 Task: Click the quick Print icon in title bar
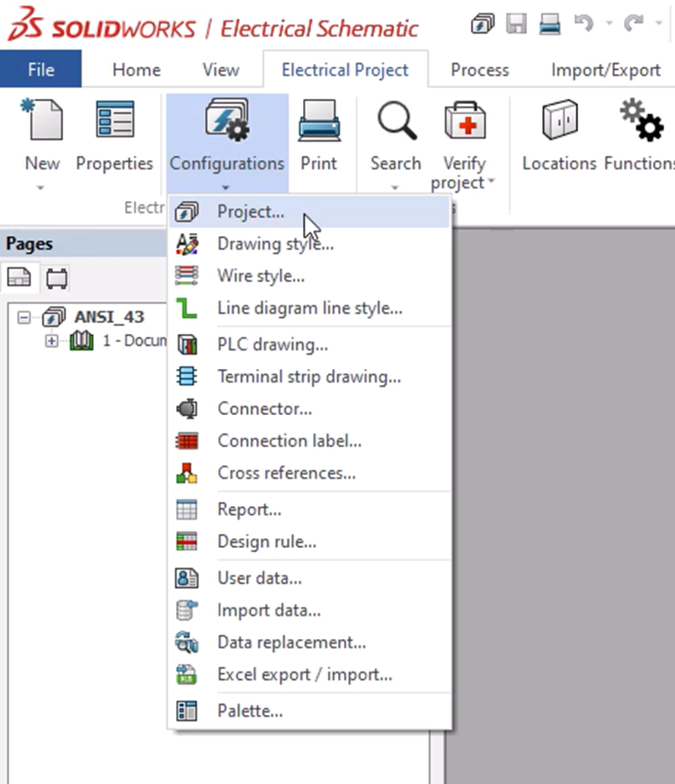coord(549,24)
